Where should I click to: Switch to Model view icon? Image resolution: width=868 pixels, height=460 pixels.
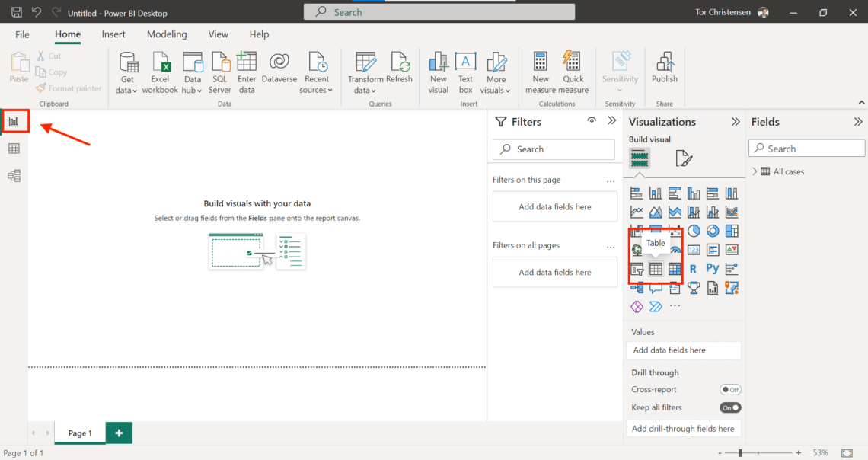tap(14, 176)
